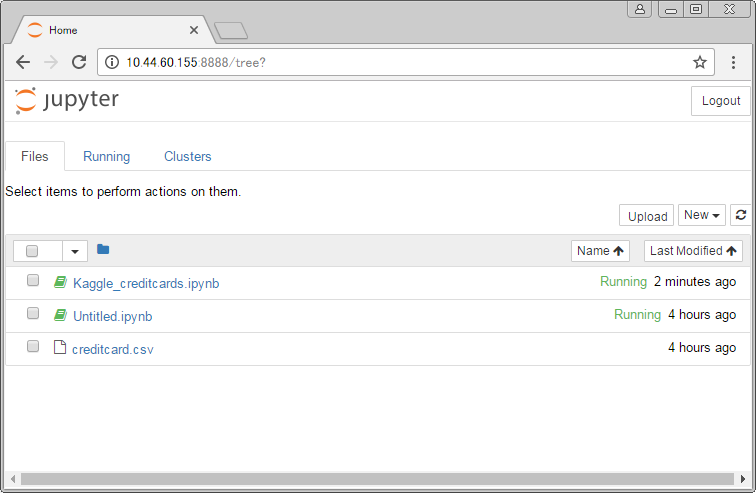Switch to the Clusters tab
The width and height of the screenshot is (756, 493).
coord(188,156)
